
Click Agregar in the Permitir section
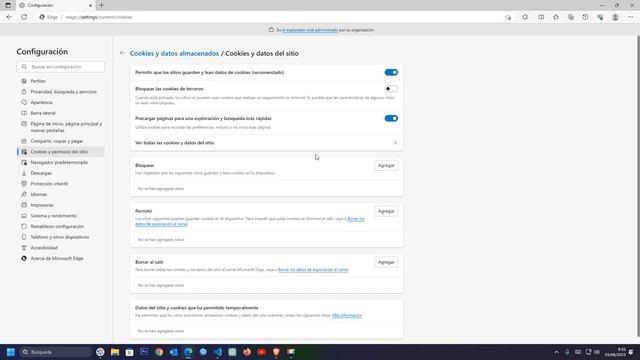click(386, 211)
